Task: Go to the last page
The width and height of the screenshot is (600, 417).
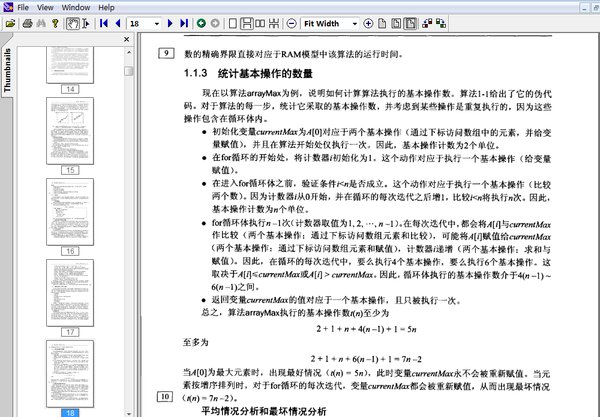Action: [x=184, y=24]
